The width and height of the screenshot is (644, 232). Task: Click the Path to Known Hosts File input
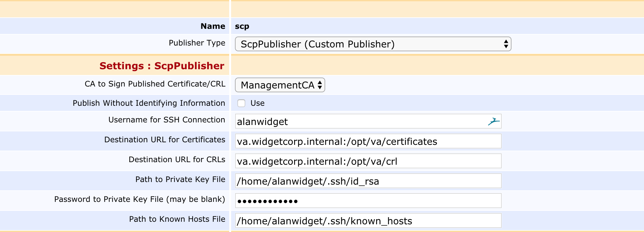(368, 221)
